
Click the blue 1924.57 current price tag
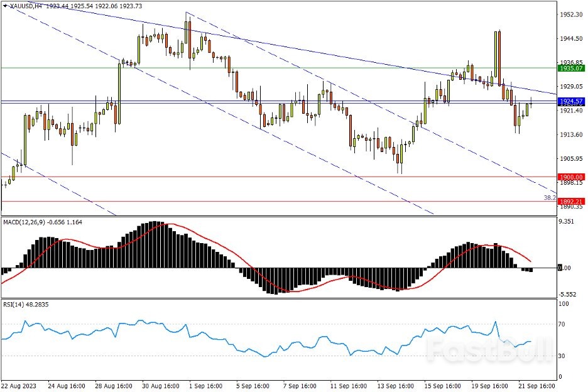571,101
